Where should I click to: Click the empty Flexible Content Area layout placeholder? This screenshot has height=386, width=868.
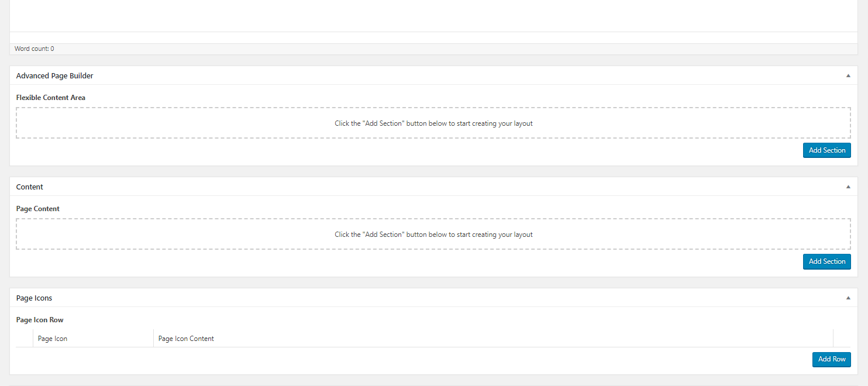pos(433,123)
